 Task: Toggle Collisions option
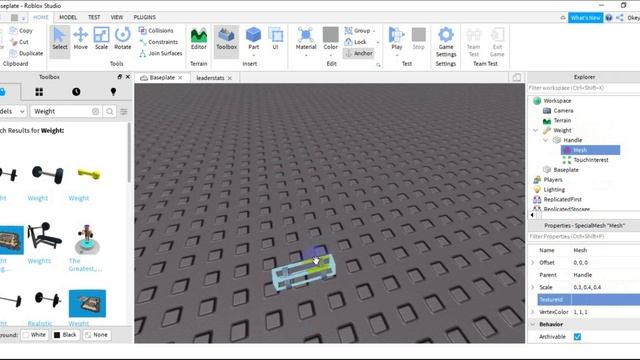click(x=156, y=31)
